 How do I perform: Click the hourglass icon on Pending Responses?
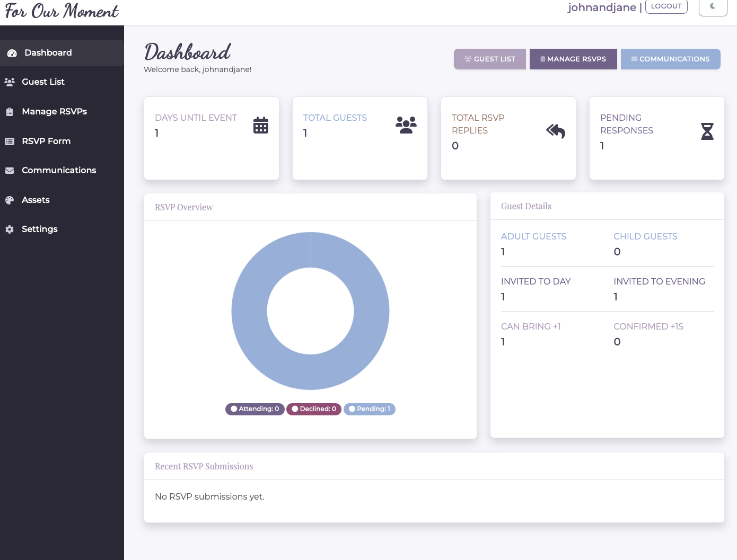pyautogui.click(x=707, y=131)
